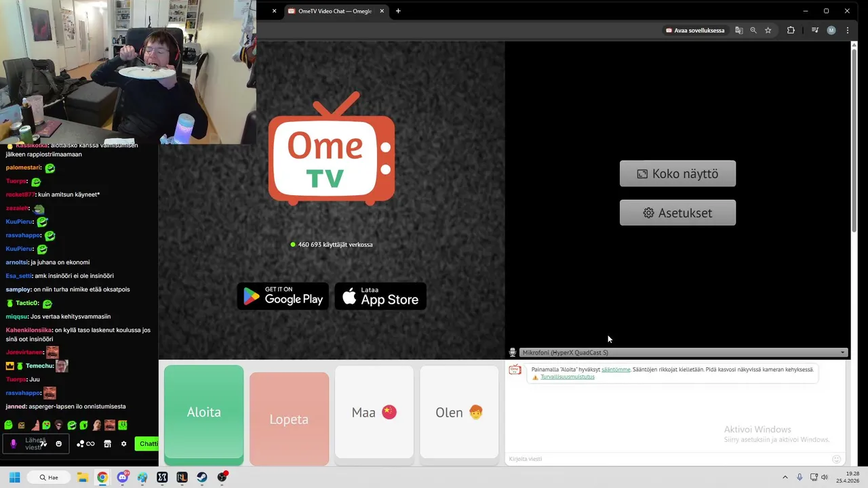Click the Lopeta stop button

289,419
